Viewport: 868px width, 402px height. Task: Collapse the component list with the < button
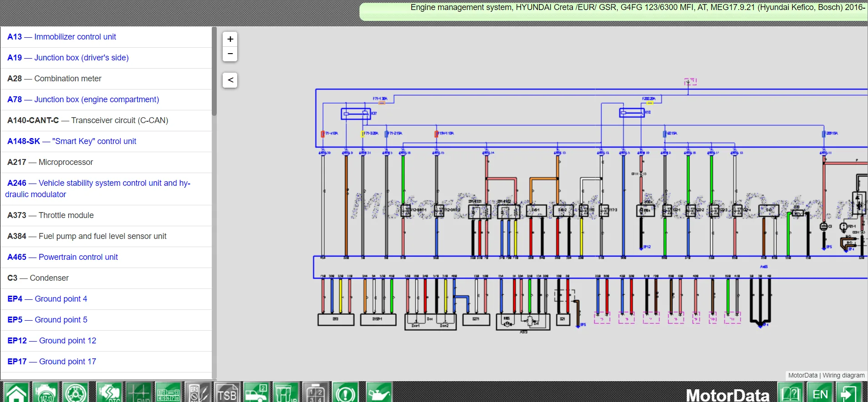tap(230, 80)
